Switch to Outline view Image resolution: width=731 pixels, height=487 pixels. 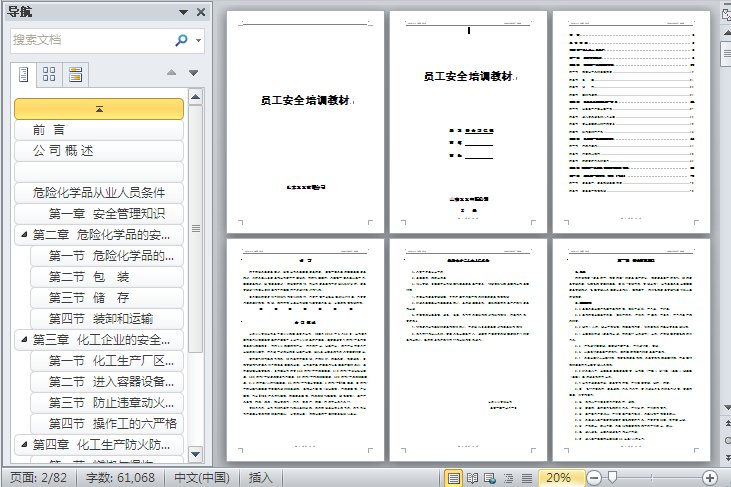pyautogui.click(x=509, y=478)
